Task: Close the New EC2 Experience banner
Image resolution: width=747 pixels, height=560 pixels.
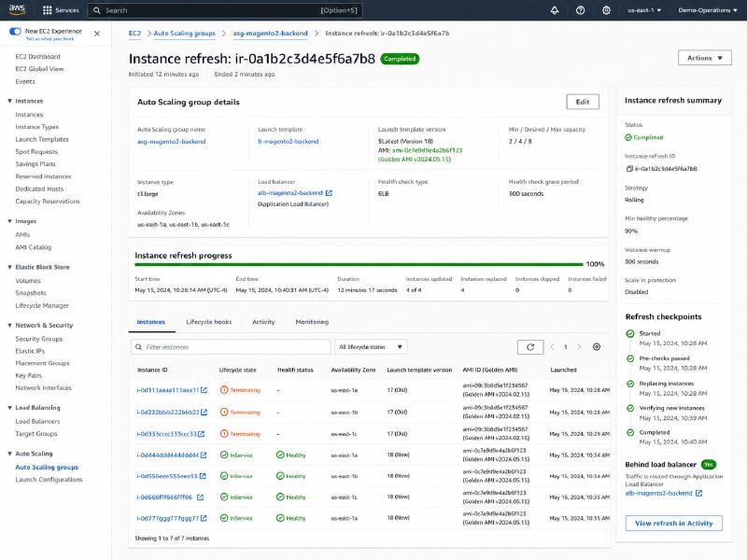Action: 97,34
